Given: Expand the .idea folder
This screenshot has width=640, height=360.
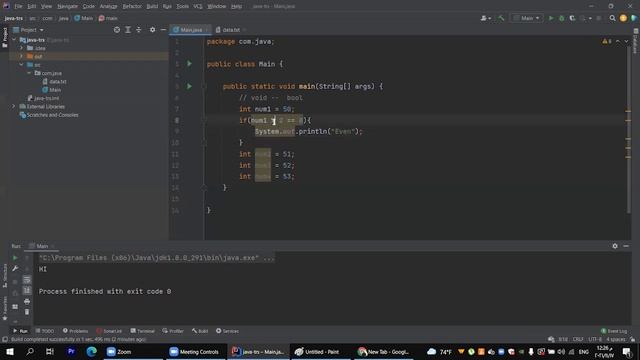Looking at the screenshot, I should coord(22,48).
